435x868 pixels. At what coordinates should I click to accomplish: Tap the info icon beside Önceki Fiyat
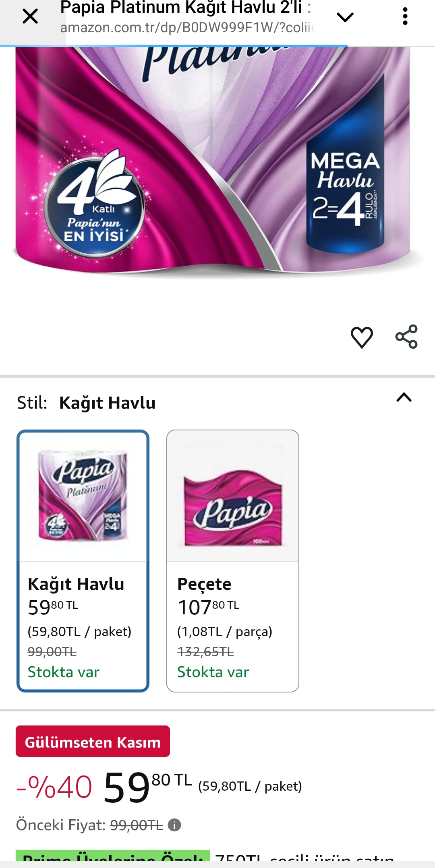click(x=174, y=825)
